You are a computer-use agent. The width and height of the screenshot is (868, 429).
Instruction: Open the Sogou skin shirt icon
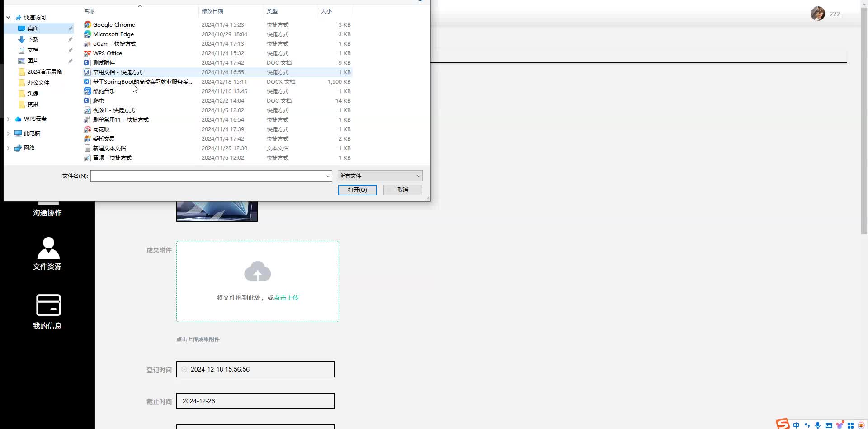coord(840,425)
